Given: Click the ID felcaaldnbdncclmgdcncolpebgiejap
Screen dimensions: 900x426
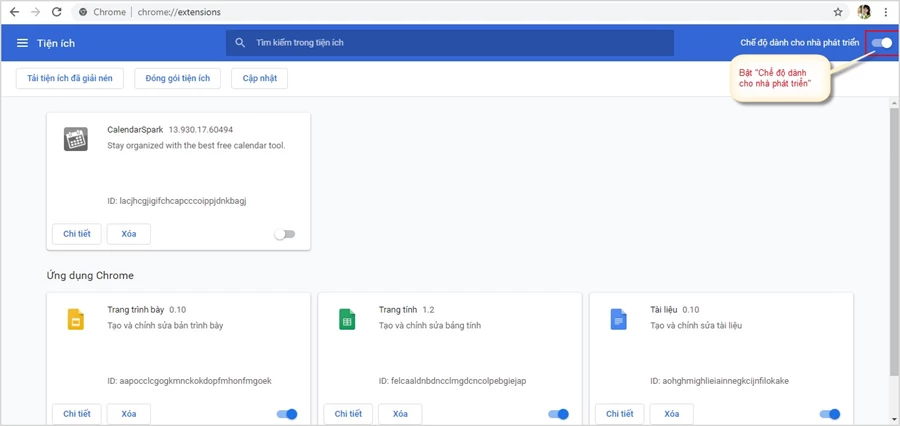Looking at the screenshot, I should 453,381.
